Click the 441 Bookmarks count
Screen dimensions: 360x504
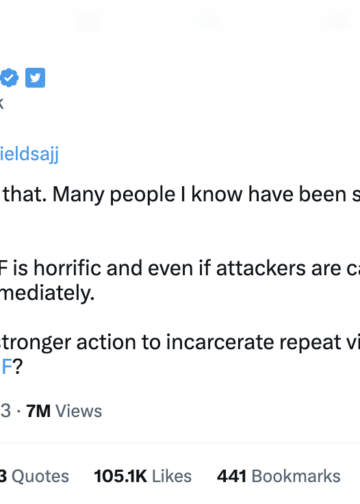click(x=279, y=476)
